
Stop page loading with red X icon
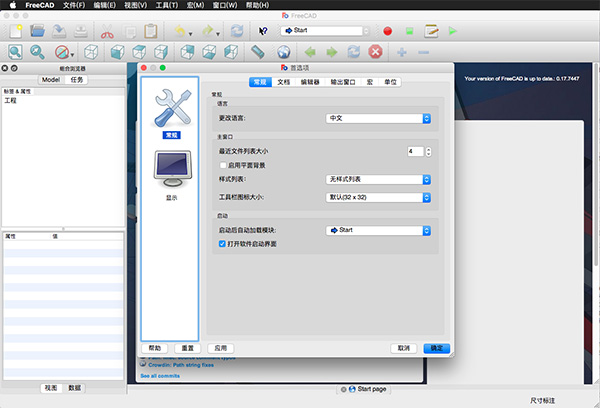(375, 52)
